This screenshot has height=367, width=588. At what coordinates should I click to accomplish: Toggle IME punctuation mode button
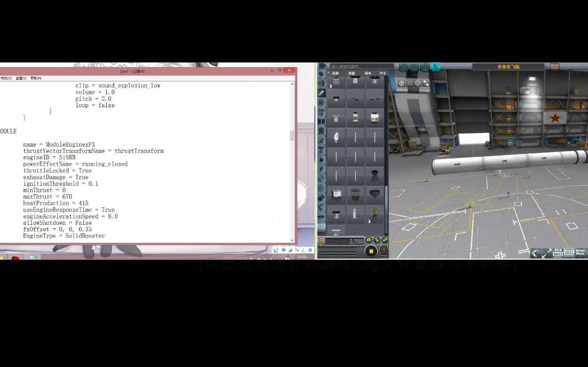tap(296, 250)
